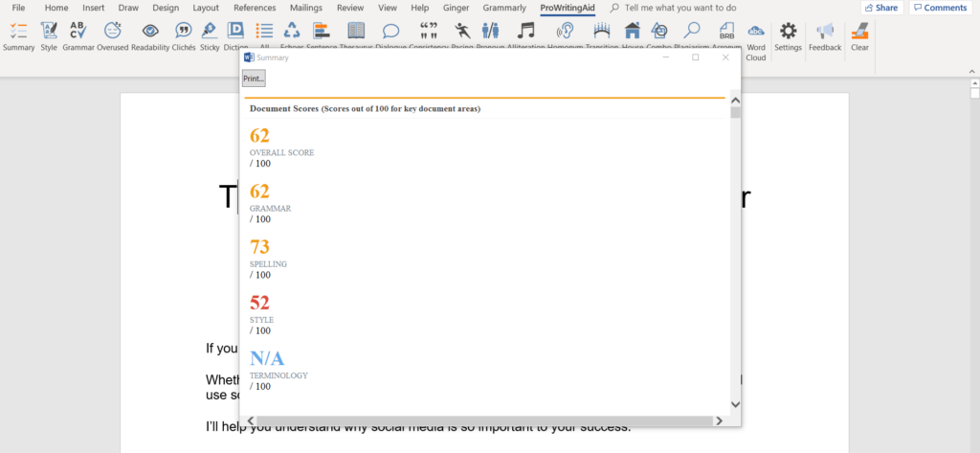Open ProWritingAid Settings
This screenshot has height=453, width=980.
click(789, 36)
